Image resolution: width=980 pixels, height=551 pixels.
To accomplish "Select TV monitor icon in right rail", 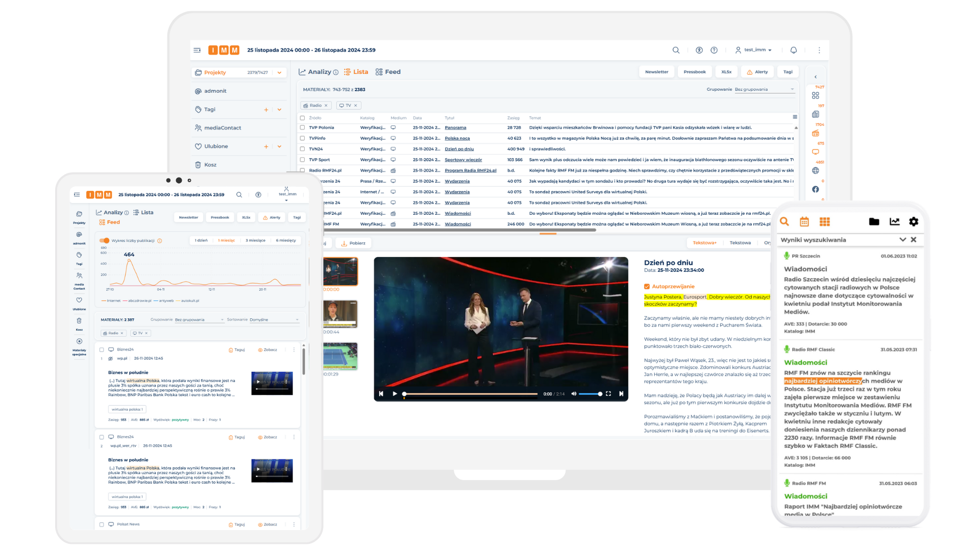I will point(815,152).
